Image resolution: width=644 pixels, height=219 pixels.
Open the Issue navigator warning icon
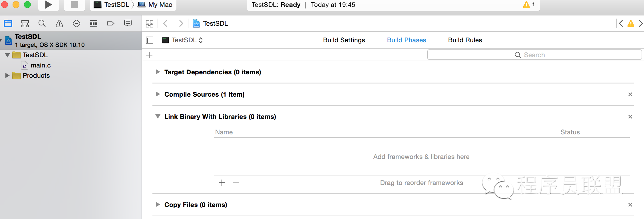pyautogui.click(x=59, y=23)
